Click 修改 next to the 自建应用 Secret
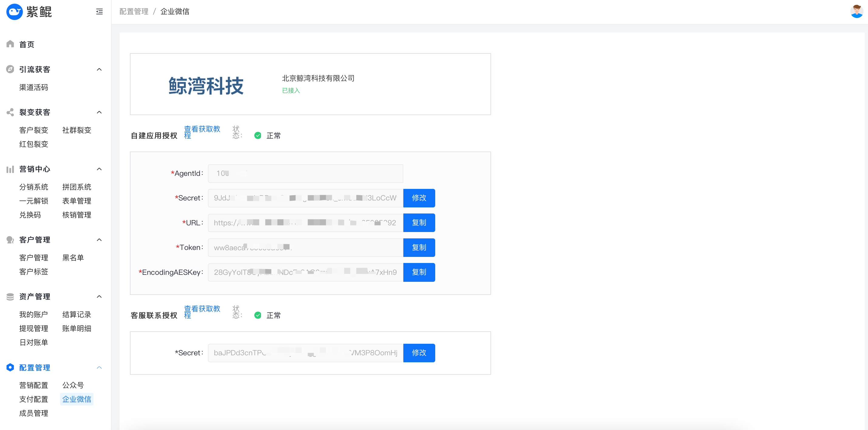The image size is (868, 430). coord(419,198)
